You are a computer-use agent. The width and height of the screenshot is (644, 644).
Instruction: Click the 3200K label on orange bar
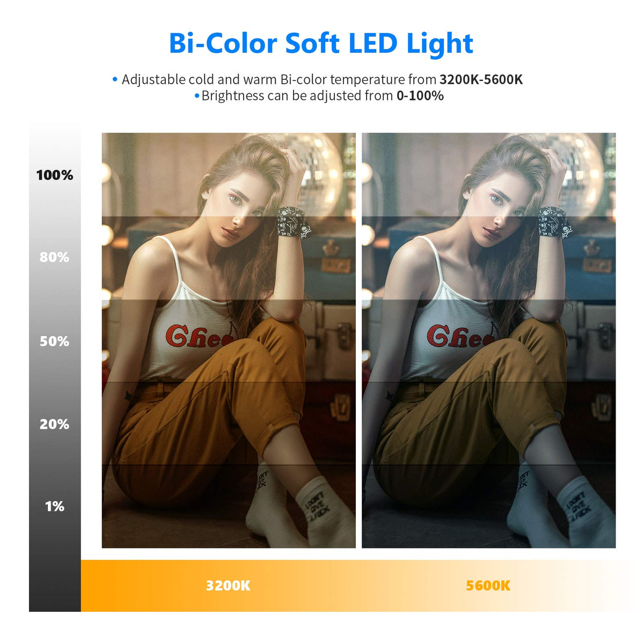coord(228,586)
